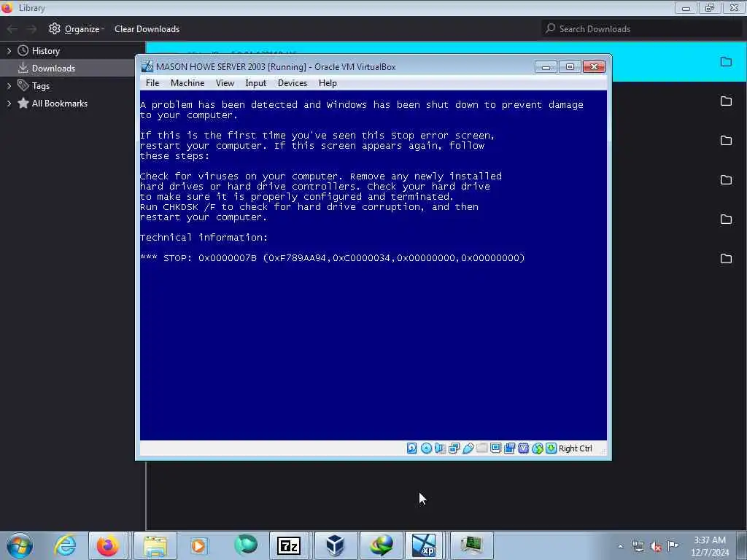This screenshot has height=560, width=747.
Task: Expand the History node in the Library sidebar
Action: click(9, 51)
